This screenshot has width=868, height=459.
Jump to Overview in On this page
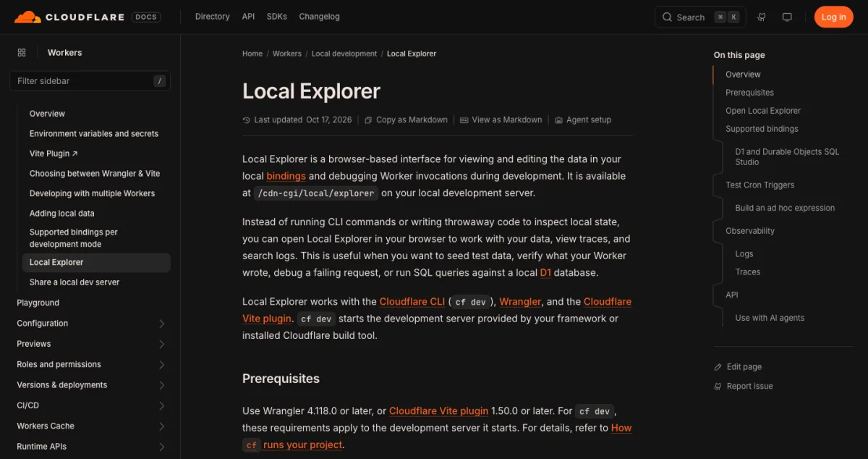pos(743,75)
